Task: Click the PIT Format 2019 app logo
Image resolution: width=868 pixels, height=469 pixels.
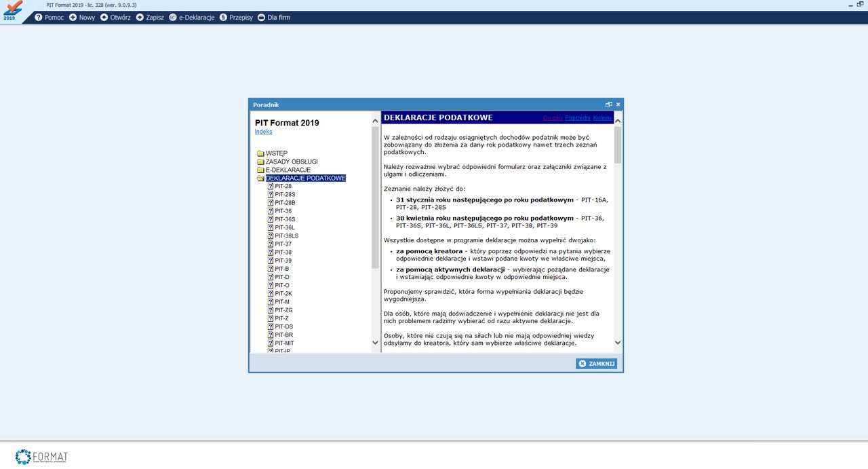Action: point(12,11)
